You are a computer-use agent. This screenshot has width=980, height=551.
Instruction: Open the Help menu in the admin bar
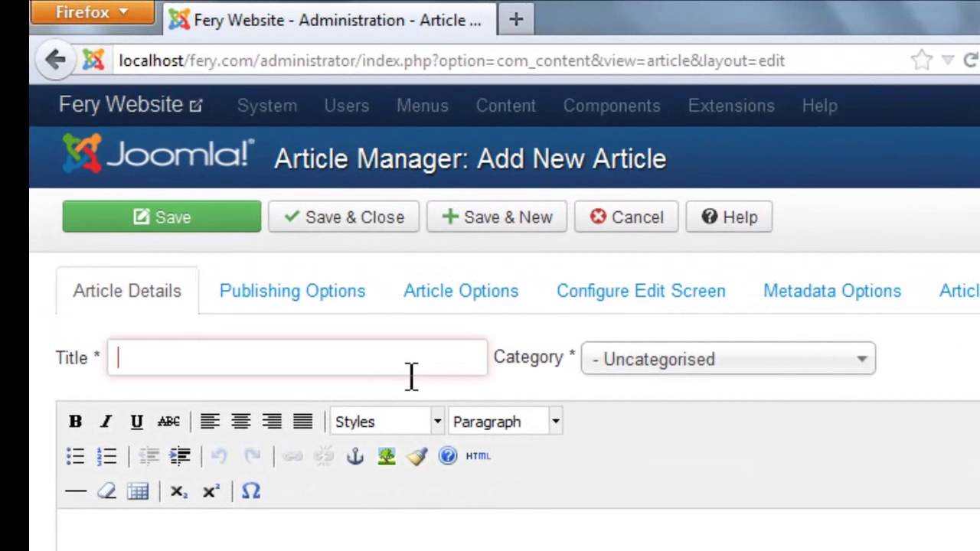(819, 106)
